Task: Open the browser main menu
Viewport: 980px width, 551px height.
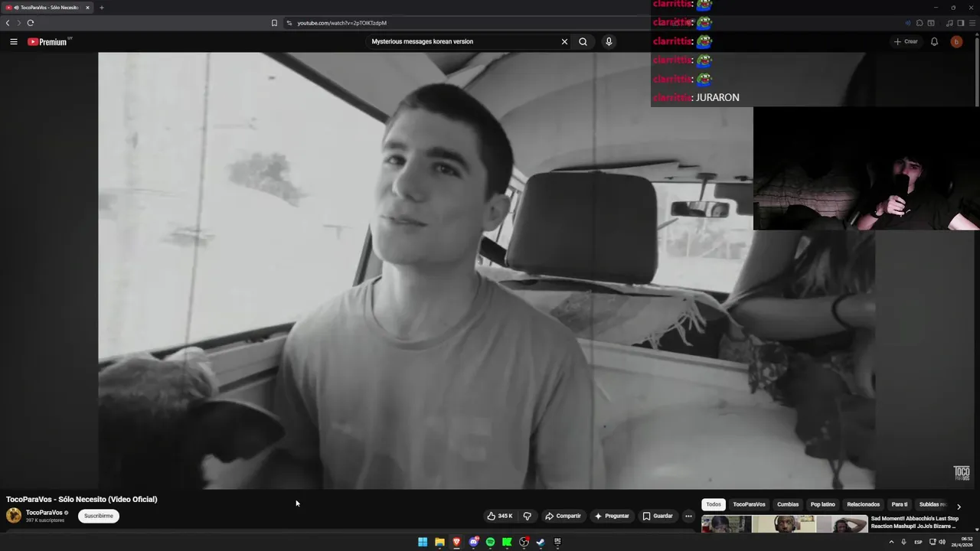Action: coord(972,23)
